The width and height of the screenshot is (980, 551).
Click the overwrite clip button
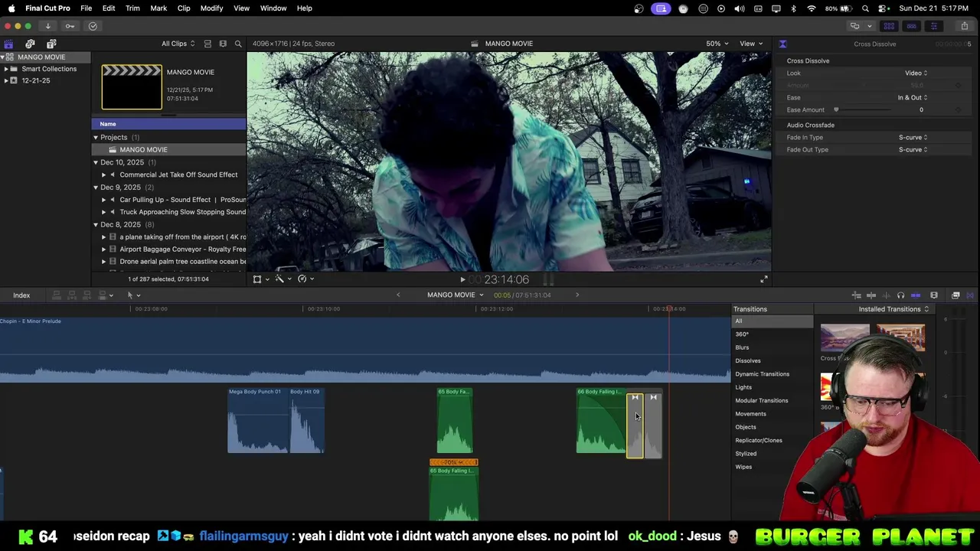point(103,295)
